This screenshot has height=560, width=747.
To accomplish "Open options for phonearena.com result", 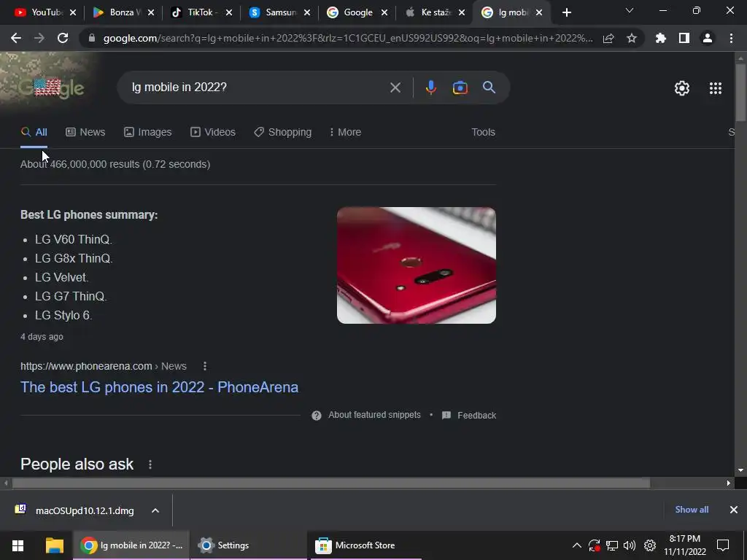I will pos(205,366).
